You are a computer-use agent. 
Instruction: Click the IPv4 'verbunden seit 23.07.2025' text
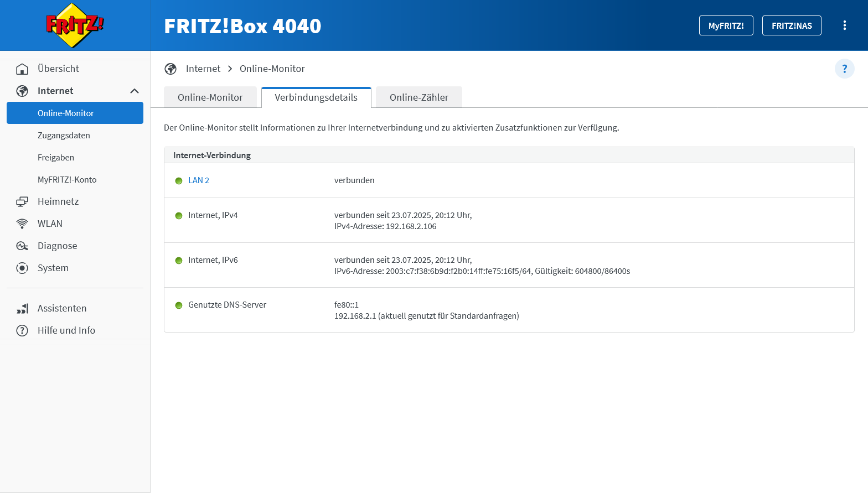[403, 215]
